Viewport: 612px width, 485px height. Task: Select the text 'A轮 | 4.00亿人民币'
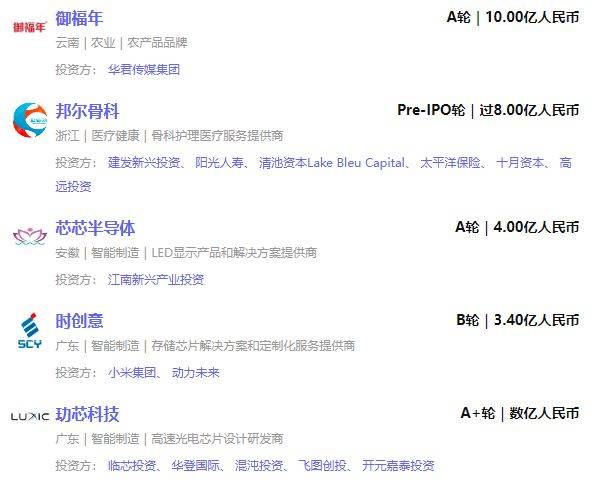(517, 227)
